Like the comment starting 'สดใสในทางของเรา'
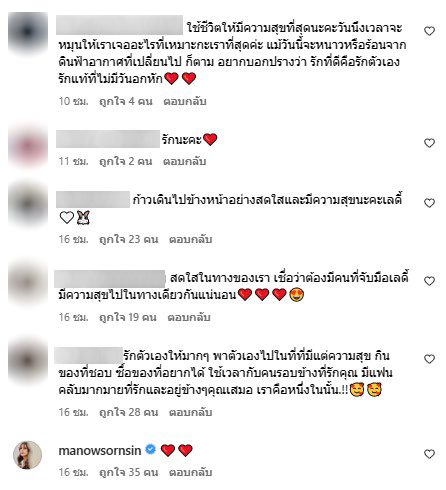The width and height of the screenshot is (446, 490). tap(429, 281)
